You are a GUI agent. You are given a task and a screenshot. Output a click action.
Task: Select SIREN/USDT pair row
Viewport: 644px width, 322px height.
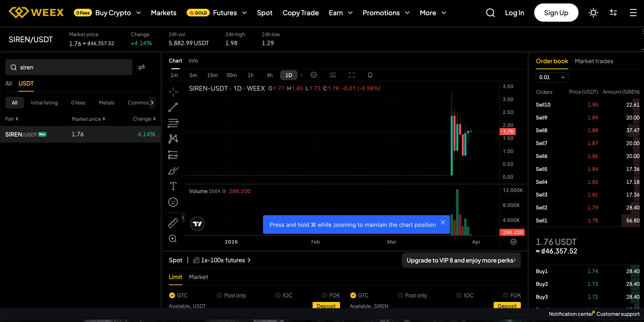pyautogui.click(x=80, y=134)
